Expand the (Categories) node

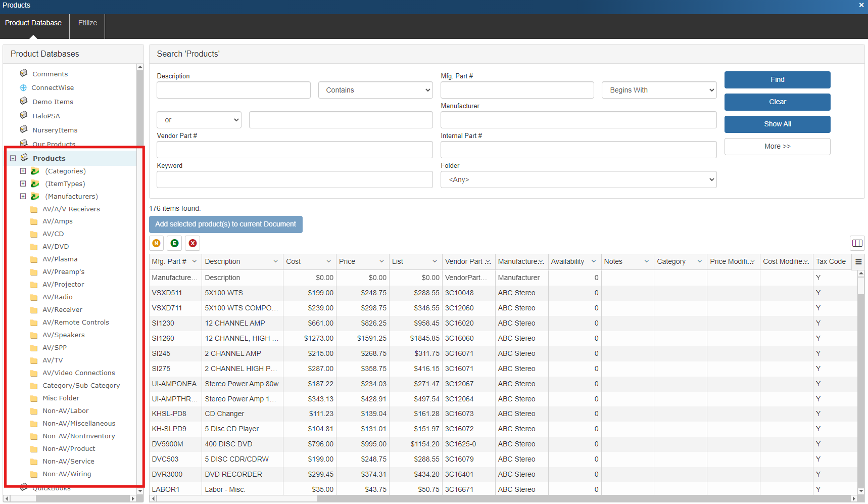point(23,171)
